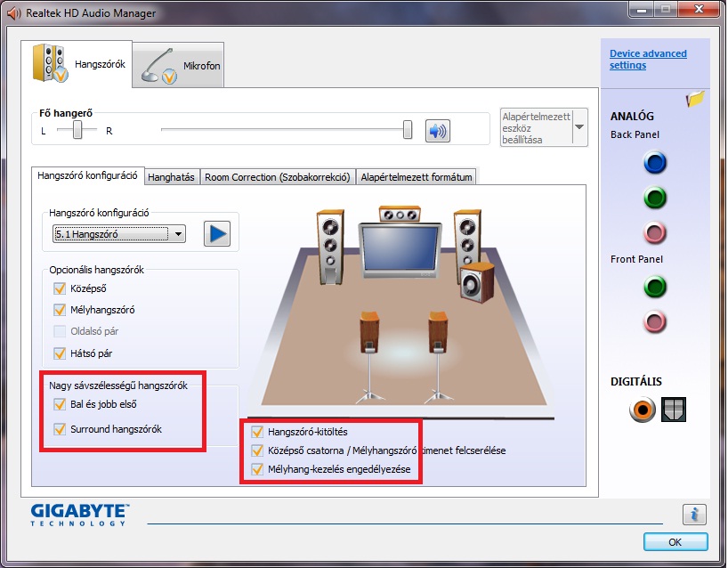The image size is (728, 568).
Task: Switch to the Mikrofon device tab
Action: [x=178, y=66]
